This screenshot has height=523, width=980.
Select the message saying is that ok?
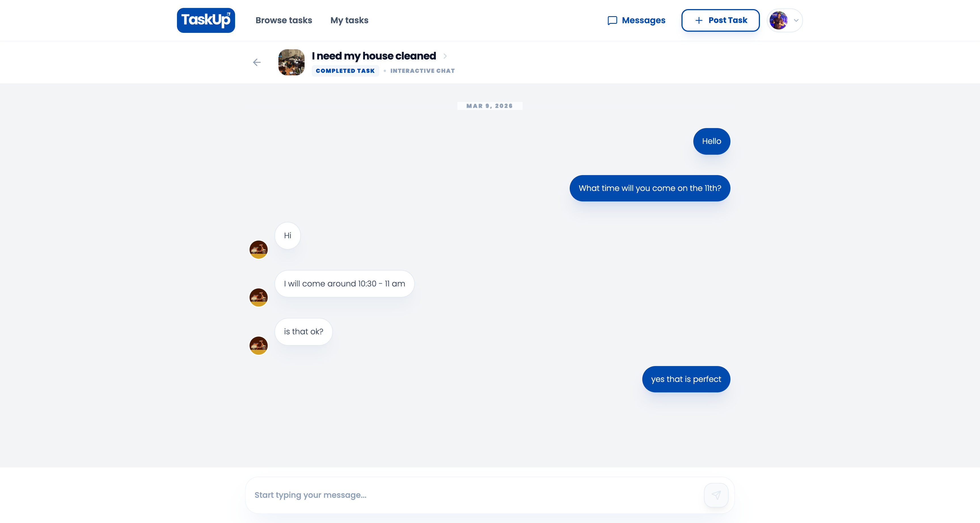(x=303, y=331)
